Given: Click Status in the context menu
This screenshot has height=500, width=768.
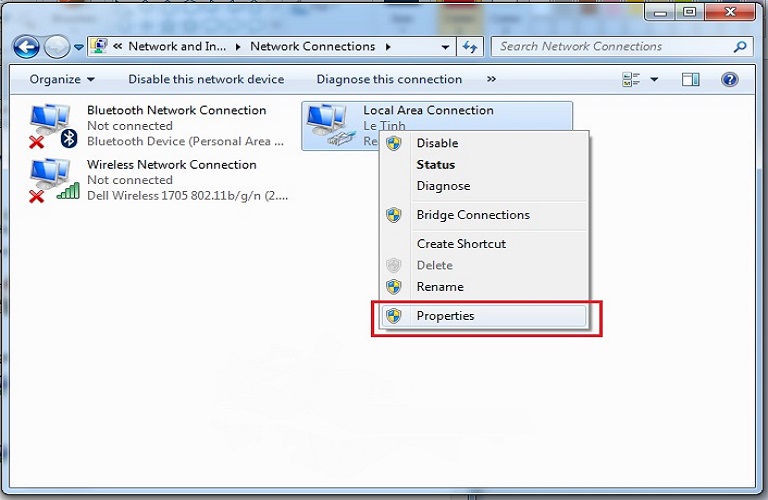Looking at the screenshot, I should (435, 164).
